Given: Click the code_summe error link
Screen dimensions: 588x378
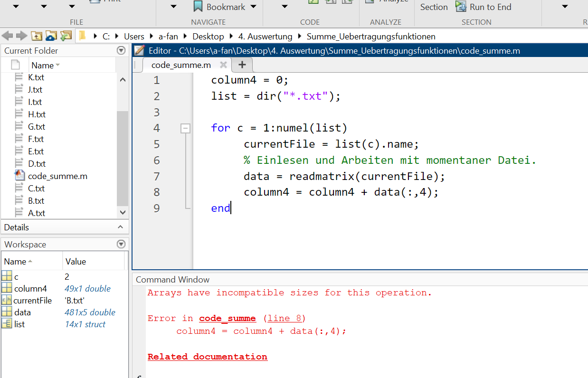Looking at the screenshot, I should (x=228, y=318).
